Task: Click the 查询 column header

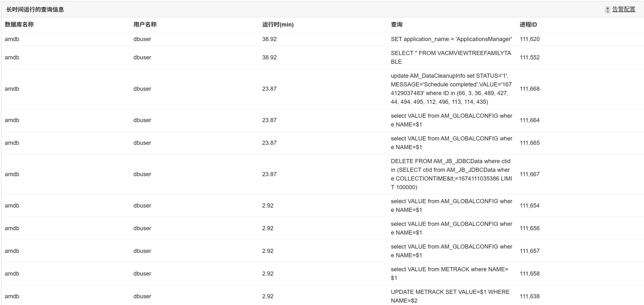Action: coord(396,25)
